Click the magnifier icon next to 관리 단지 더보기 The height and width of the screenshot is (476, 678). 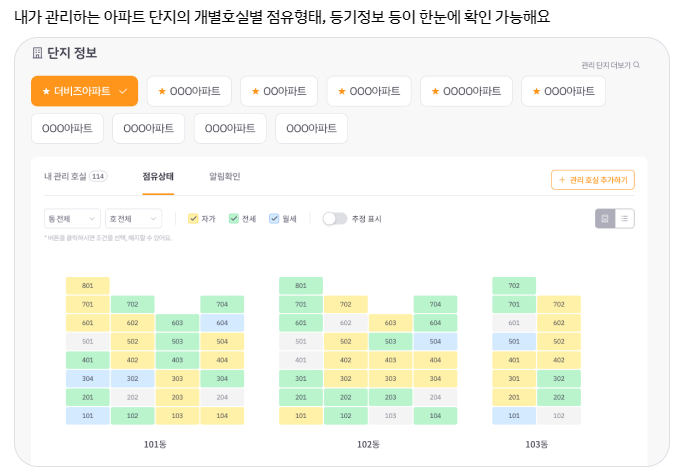tap(636, 65)
